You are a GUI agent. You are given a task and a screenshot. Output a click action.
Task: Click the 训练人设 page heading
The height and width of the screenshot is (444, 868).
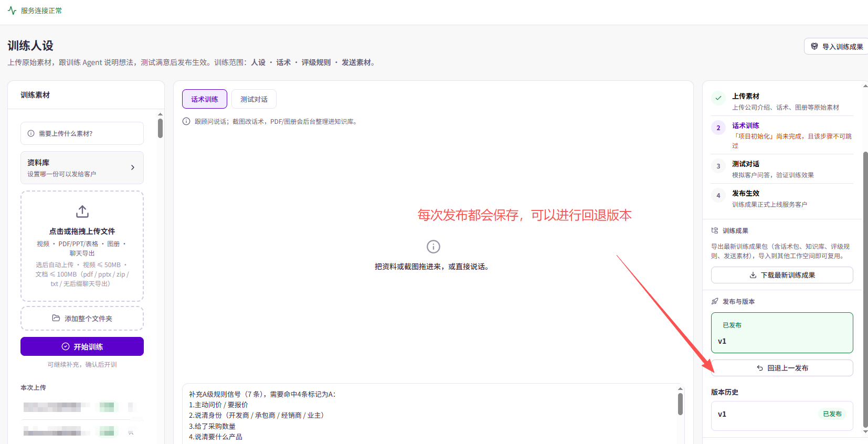click(x=30, y=46)
